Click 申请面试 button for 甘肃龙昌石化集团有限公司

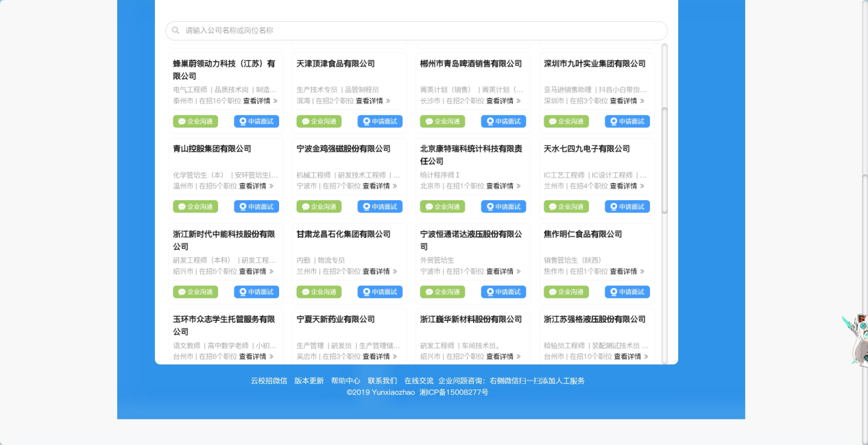pos(380,292)
